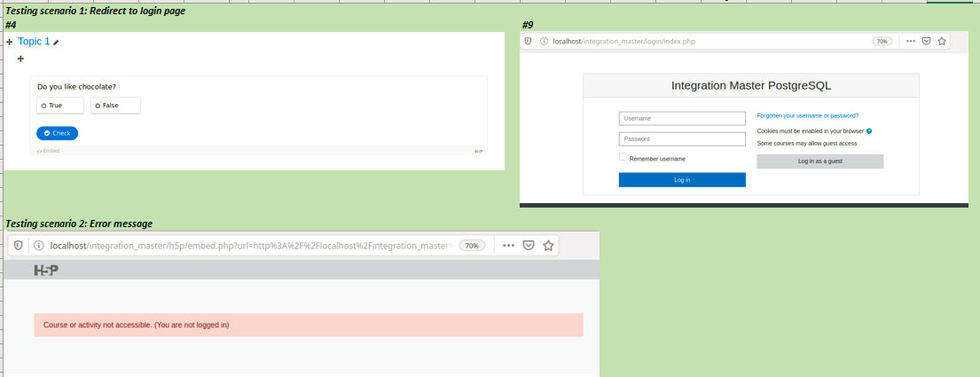
Task: Open page actions menu in login page browser
Action: [x=911, y=42]
